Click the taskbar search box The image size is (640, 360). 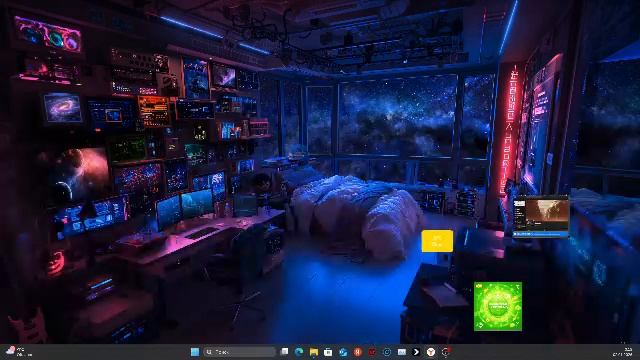(240, 352)
